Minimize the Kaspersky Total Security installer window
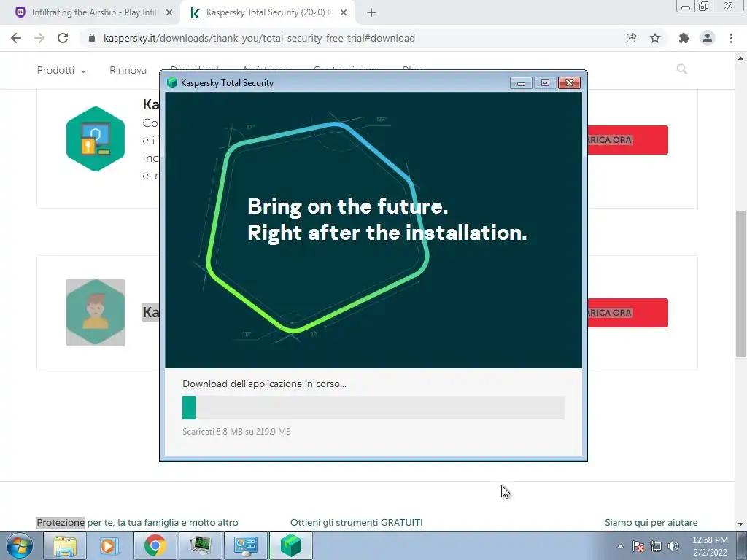 click(x=521, y=83)
